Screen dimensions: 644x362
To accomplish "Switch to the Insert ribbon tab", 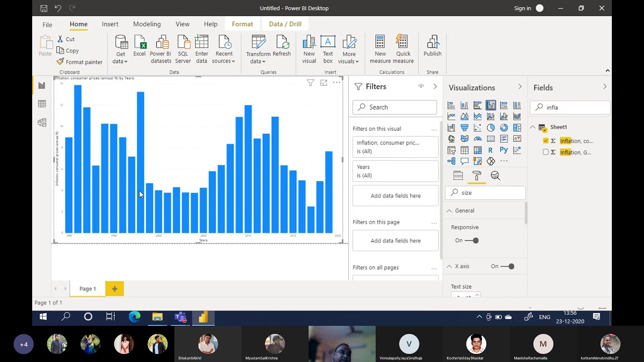I will click(x=110, y=24).
